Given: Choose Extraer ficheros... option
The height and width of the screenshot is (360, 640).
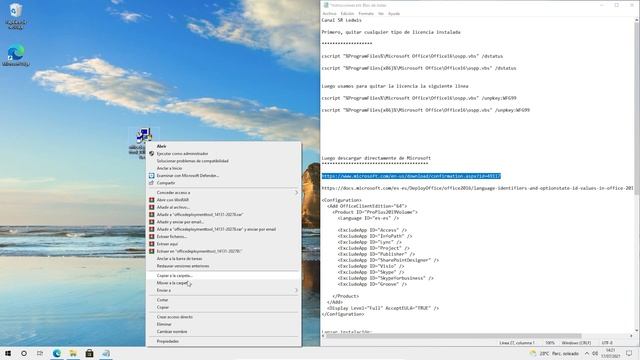Looking at the screenshot, I should coord(172,237).
